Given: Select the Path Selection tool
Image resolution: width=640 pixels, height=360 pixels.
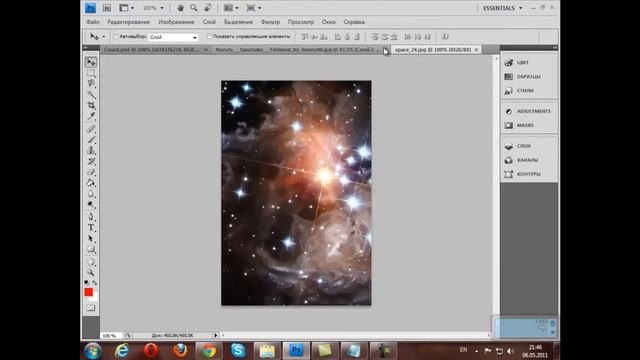Looking at the screenshot, I should point(91,239).
